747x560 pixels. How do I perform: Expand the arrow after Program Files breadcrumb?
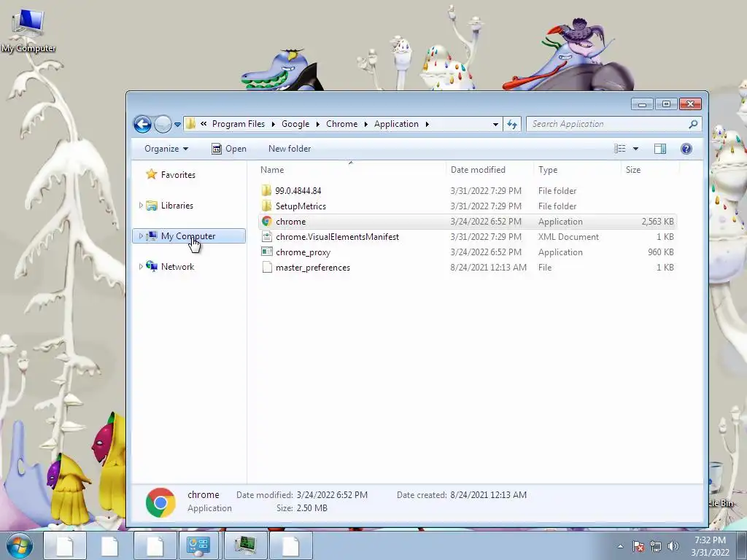[274, 124]
